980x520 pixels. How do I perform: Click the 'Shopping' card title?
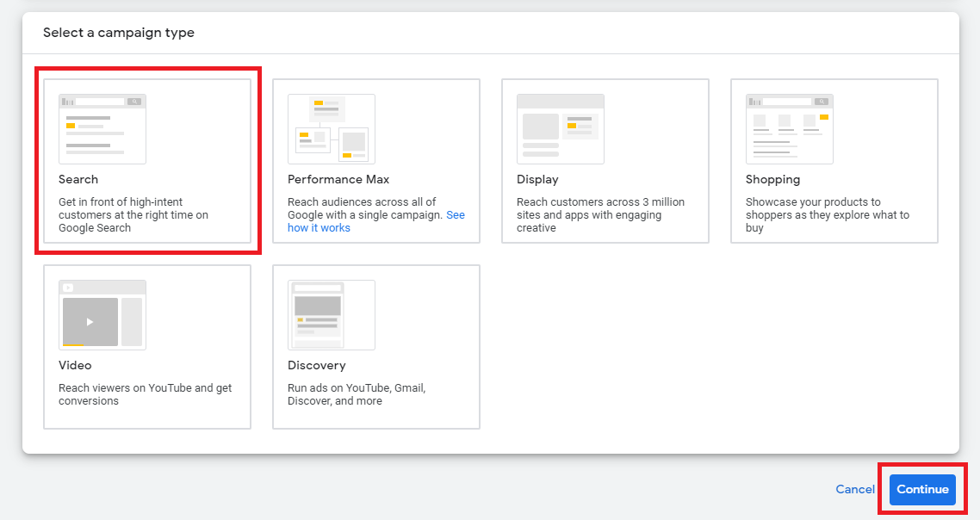[772, 179]
